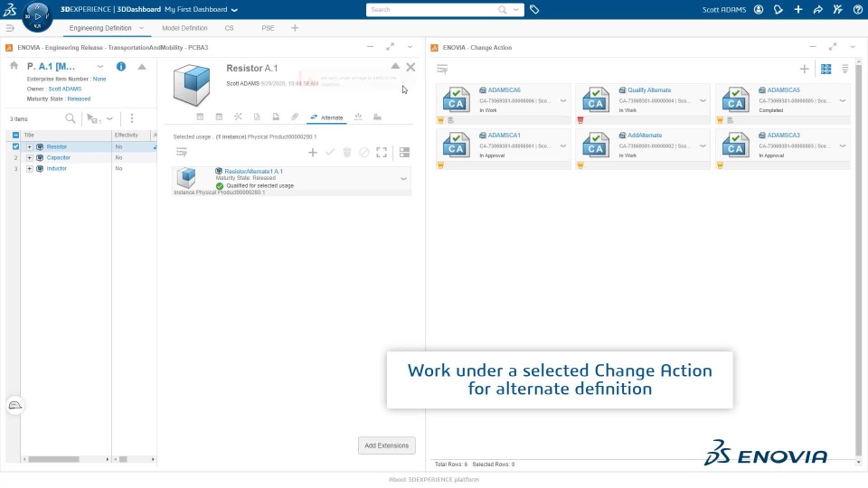Image resolution: width=868 pixels, height=488 pixels.
Task: Click the Search input field
Action: 432,9
